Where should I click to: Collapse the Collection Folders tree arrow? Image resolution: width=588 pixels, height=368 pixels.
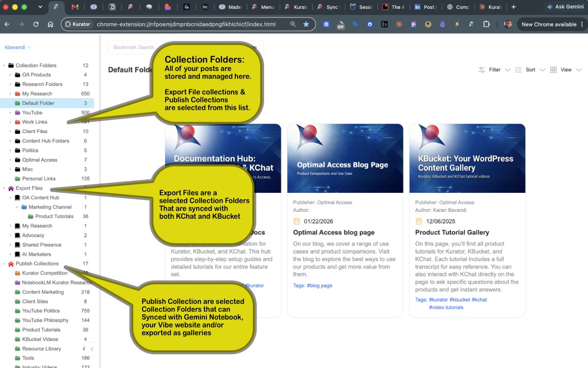(x=4, y=66)
